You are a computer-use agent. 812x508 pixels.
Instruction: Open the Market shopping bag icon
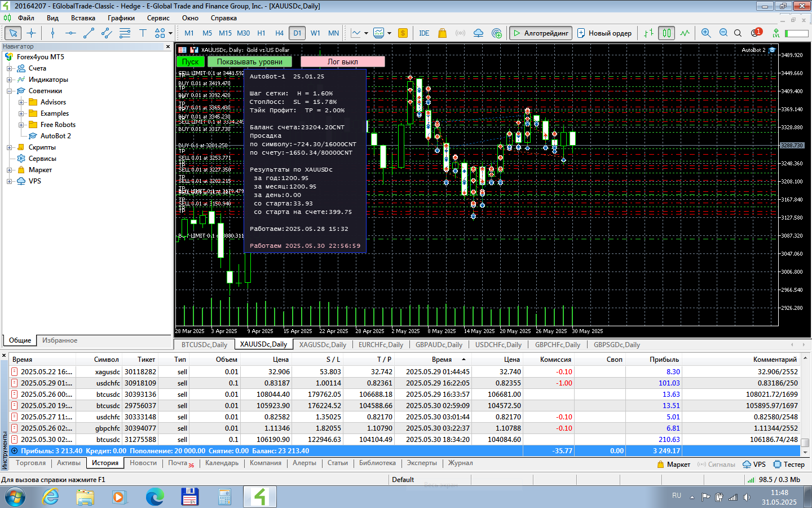tap(442, 33)
